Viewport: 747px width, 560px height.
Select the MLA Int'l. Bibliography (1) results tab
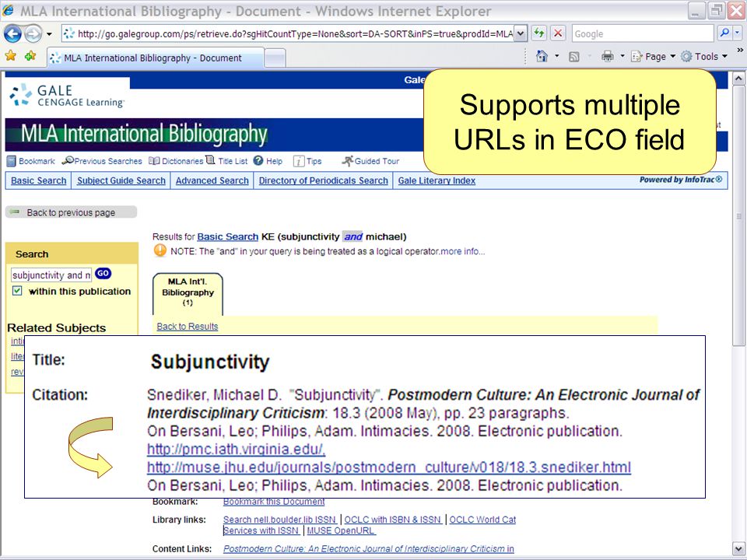188,293
